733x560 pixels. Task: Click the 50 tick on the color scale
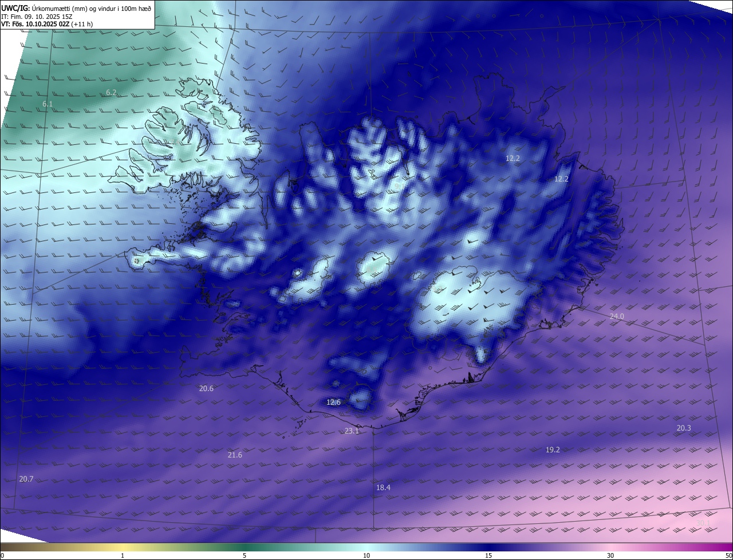728,555
